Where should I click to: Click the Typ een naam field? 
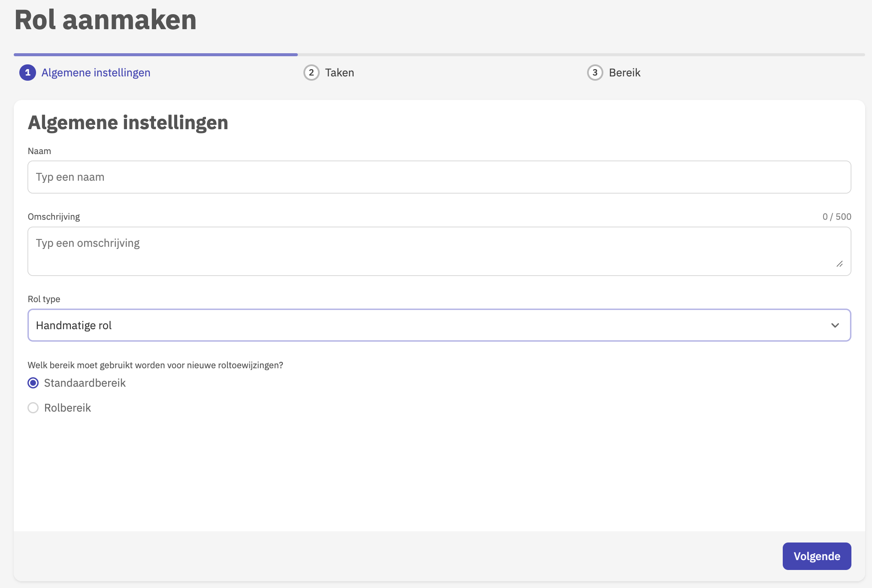click(439, 177)
